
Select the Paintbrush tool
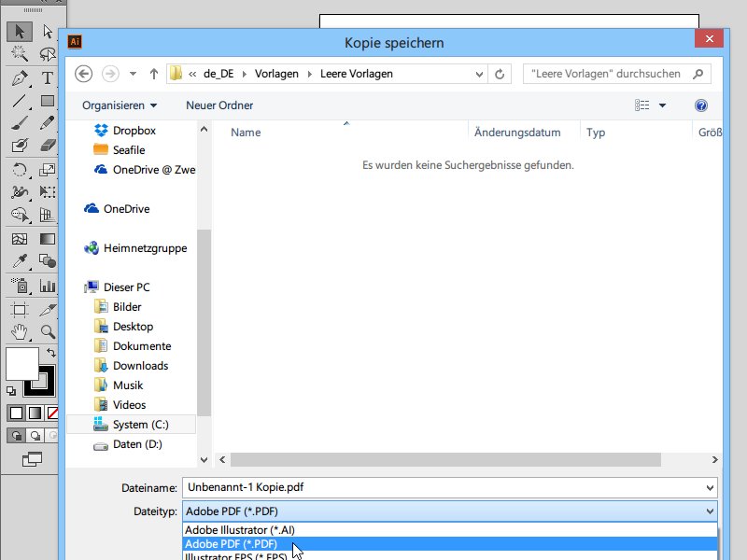(x=20, y=123)
